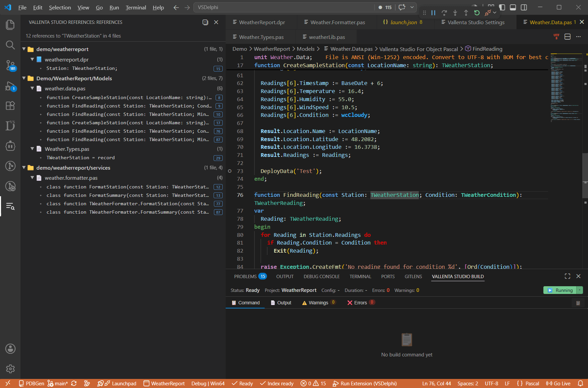Close the References panel results
The height and width of the screenshot is (388, 588).
tap(216, 22)
